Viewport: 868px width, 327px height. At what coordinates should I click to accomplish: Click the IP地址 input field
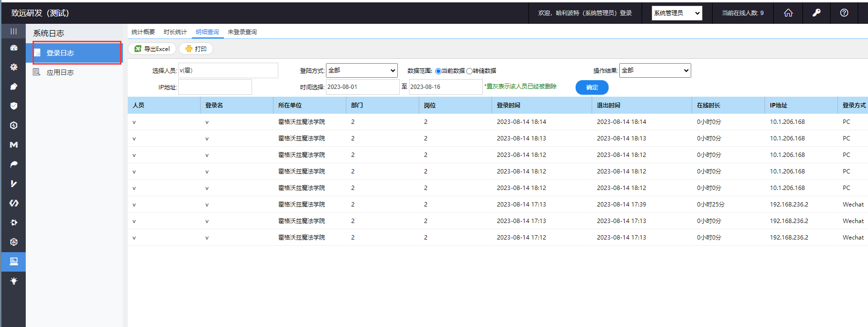215,87
